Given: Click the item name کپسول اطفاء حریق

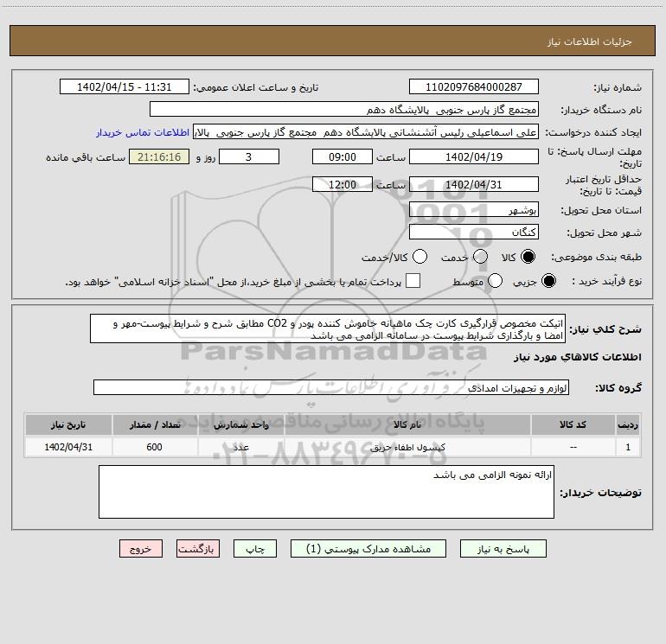Looking at the screenshot, I should (x=407, y=448).
